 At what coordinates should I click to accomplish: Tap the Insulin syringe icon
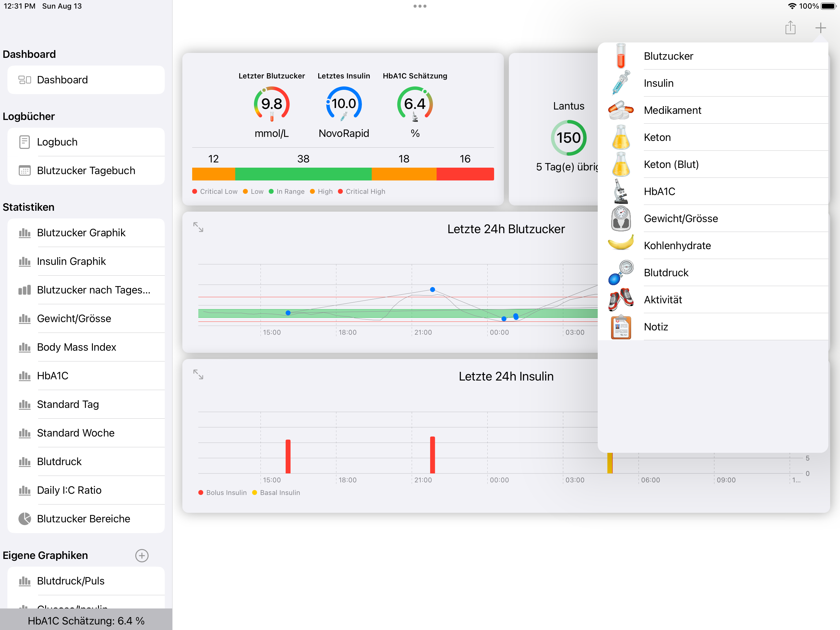[x=621, y=83]
